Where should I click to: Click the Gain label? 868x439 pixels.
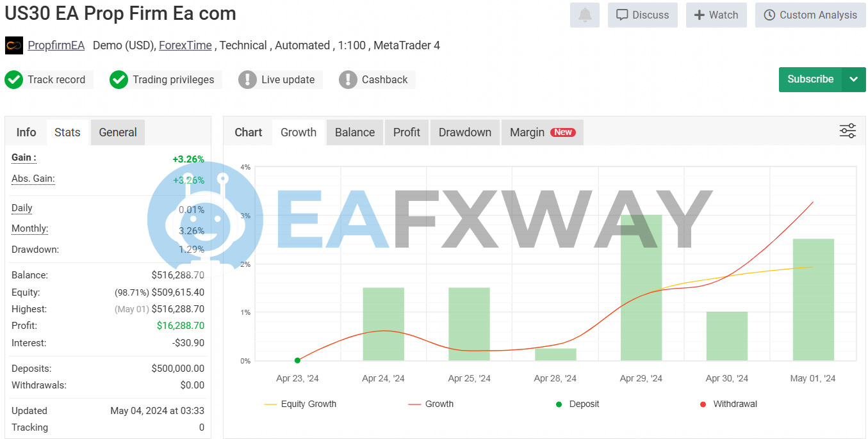24,157
